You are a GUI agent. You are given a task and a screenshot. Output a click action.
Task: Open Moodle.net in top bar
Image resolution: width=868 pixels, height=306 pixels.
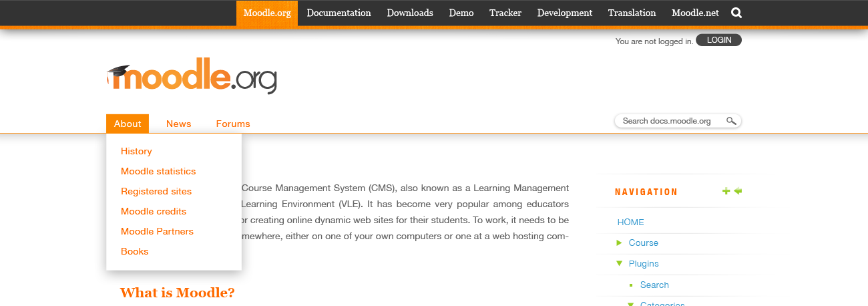tap(694, 13)
